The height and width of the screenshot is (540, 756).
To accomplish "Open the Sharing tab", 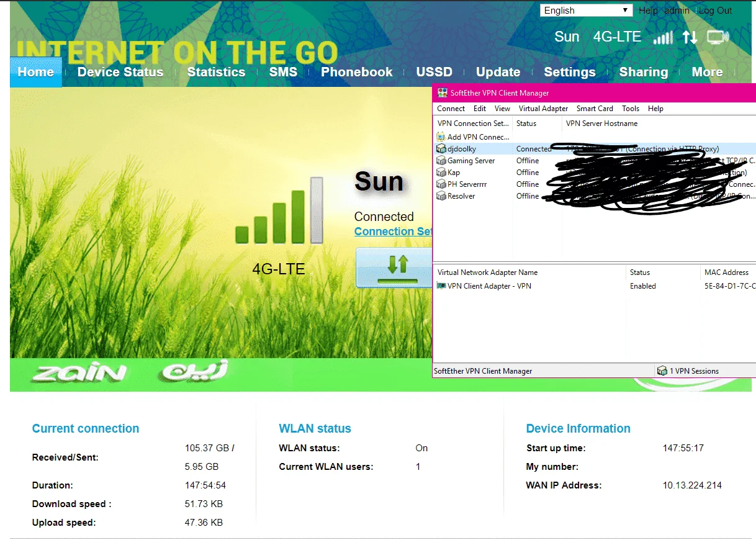I will click(x=644, y=72).
